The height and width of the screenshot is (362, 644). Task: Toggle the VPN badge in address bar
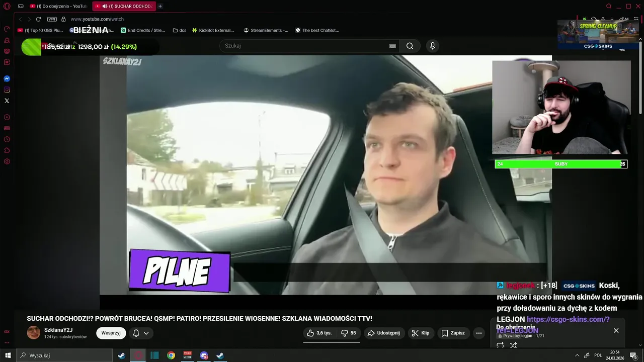click(x=52, y=19)
